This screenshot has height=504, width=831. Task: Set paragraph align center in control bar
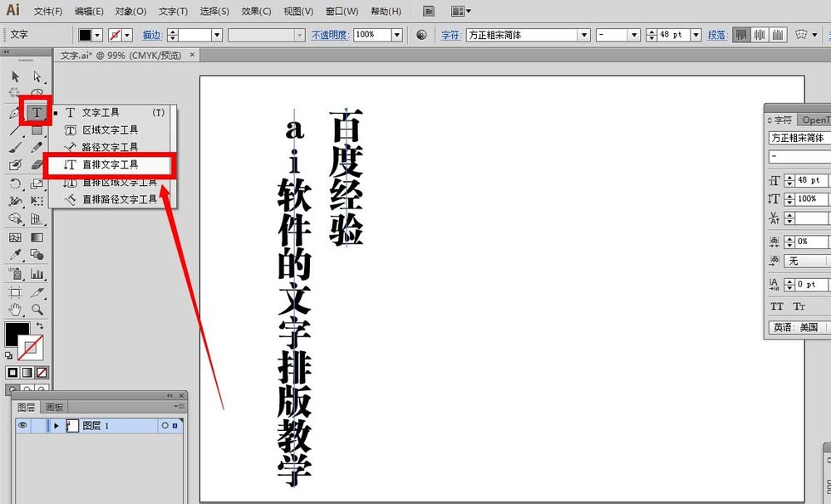coord(760,35)
